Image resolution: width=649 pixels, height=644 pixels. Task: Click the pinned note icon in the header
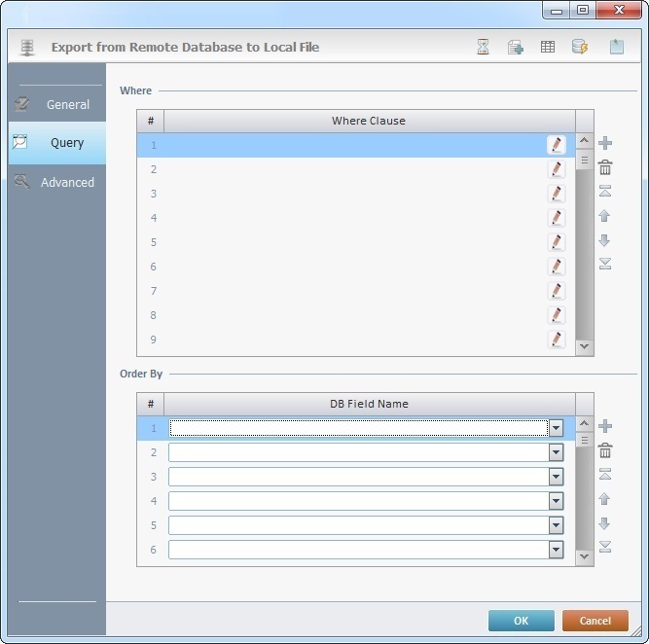(x=617, y=47)
